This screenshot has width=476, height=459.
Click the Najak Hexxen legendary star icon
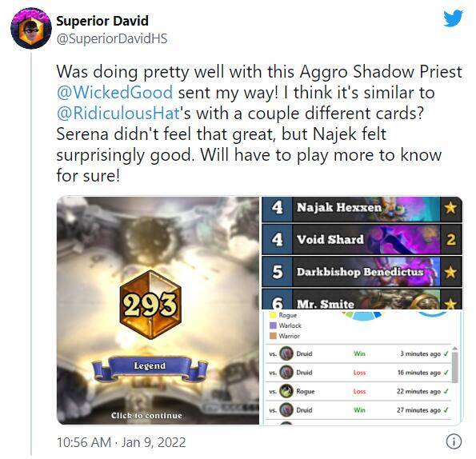click(450, 208)
